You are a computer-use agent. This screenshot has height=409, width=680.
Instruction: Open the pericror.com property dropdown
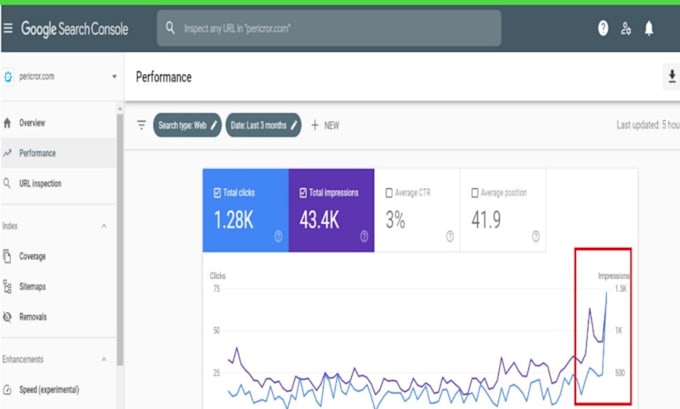tap(114, 76)
